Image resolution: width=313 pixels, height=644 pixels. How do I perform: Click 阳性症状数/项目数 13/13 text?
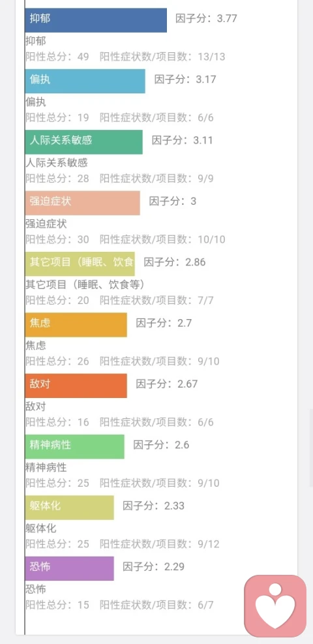(x=162, y=57)
